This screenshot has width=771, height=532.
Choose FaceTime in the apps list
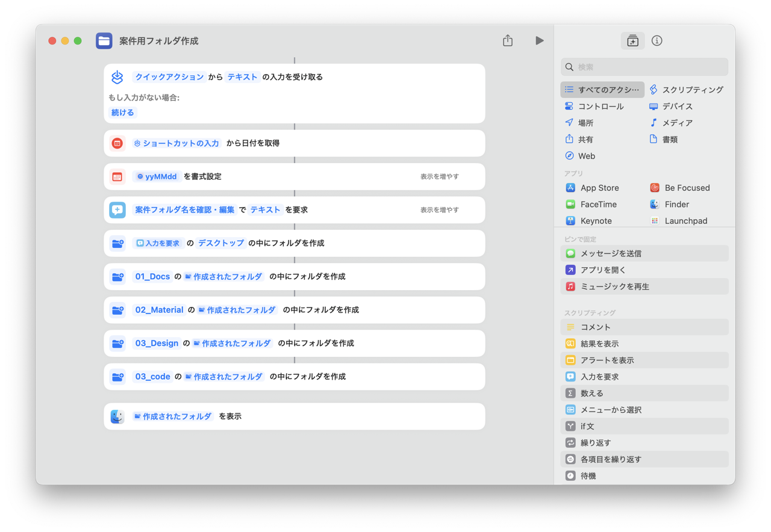tap(590, 205)
